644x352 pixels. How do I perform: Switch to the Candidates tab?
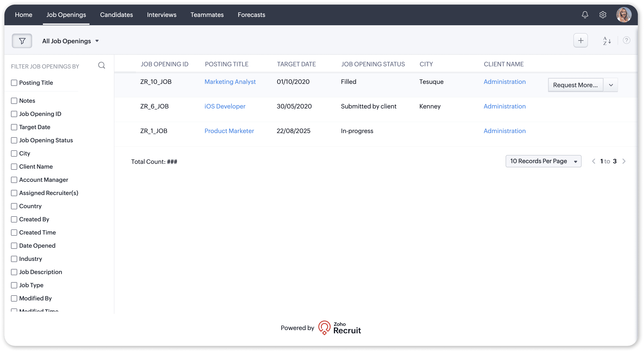pyautogui.click(x=116, y=15)
